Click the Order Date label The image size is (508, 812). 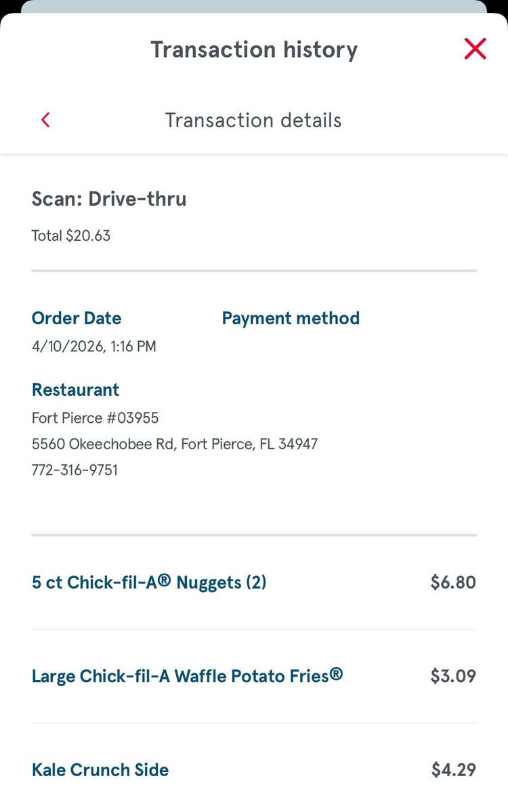[x=77, y=318]
